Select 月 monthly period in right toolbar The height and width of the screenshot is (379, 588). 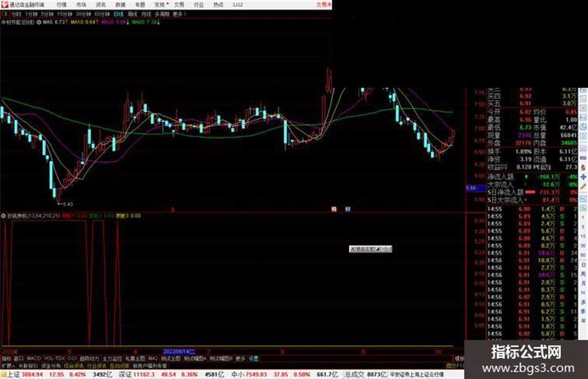[x=583, y=283]
